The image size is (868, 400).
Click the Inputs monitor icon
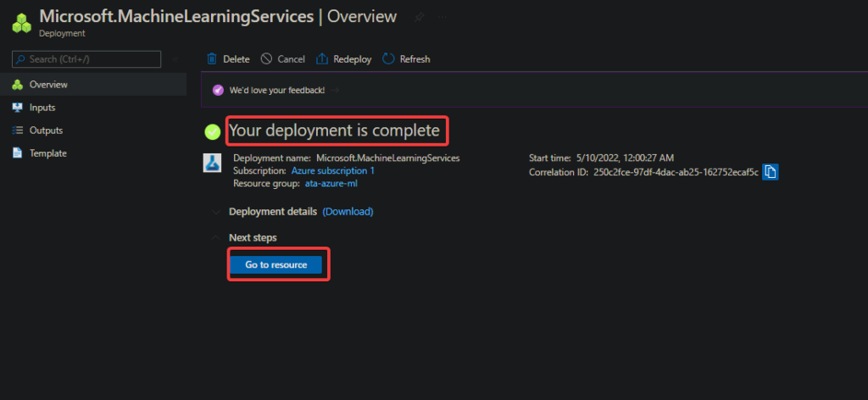pos(17,108)
